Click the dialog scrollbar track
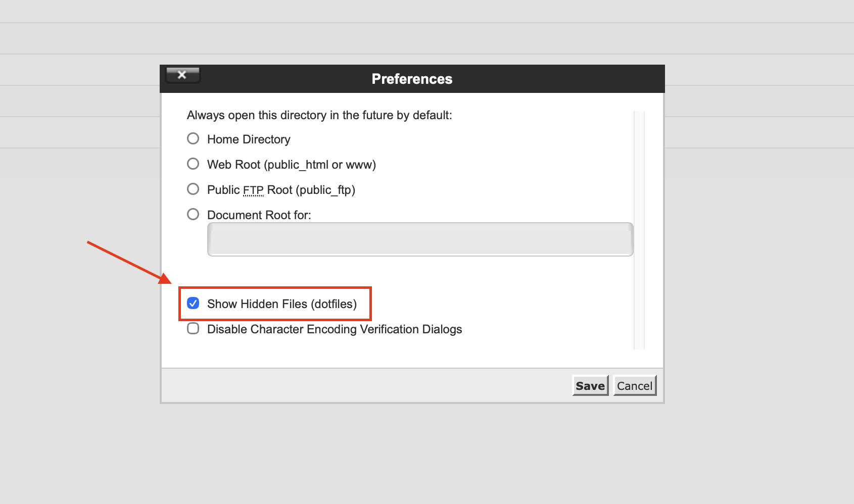Screen dimensions: 854x504 (639, 227)
